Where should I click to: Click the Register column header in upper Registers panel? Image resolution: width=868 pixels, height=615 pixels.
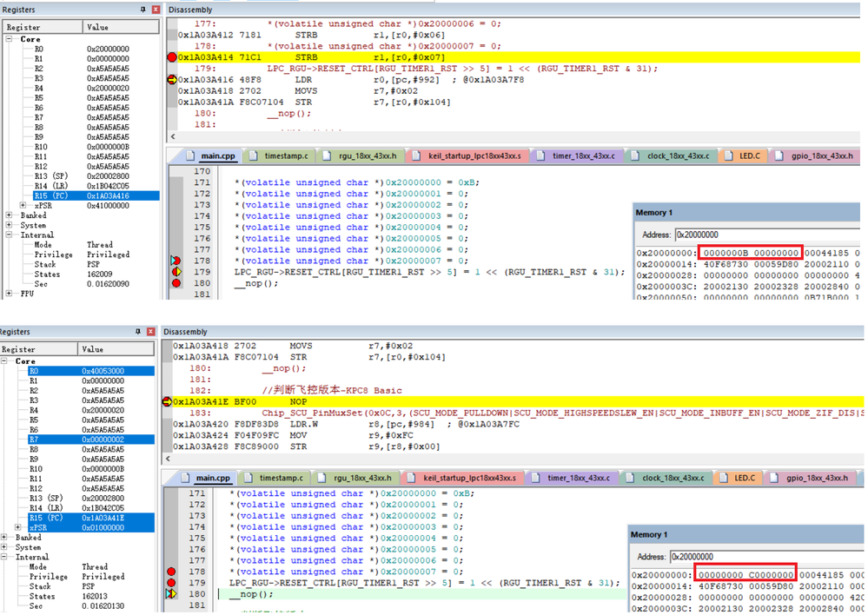43,27
